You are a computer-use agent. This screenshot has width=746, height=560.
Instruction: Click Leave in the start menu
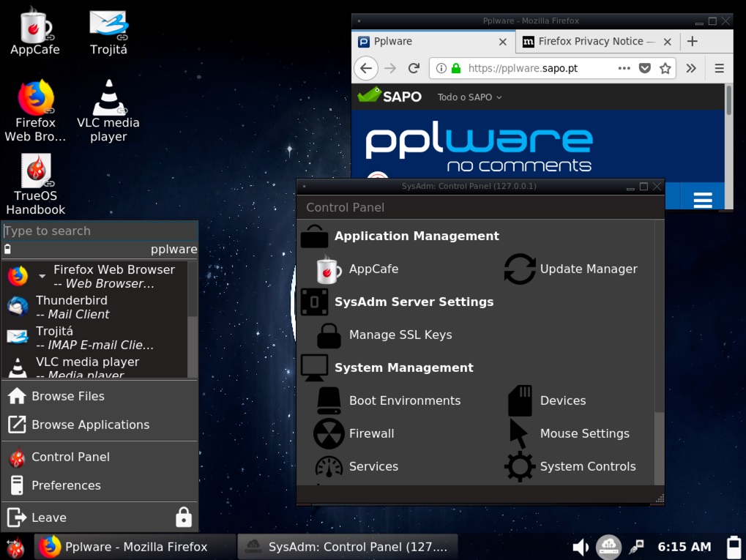point(48,518)
